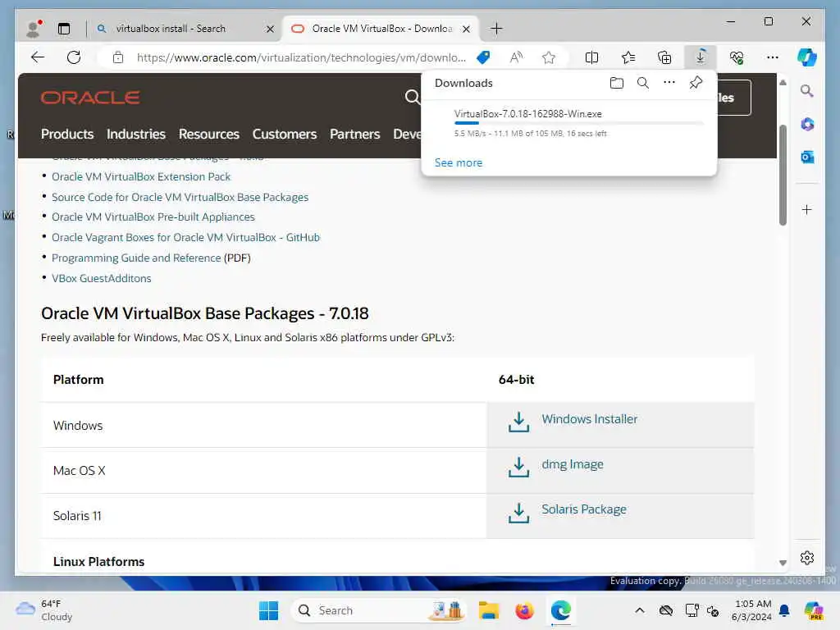Download the Windows Installer
This screenshot has width=840, height=630.
(x=589, y=419)
